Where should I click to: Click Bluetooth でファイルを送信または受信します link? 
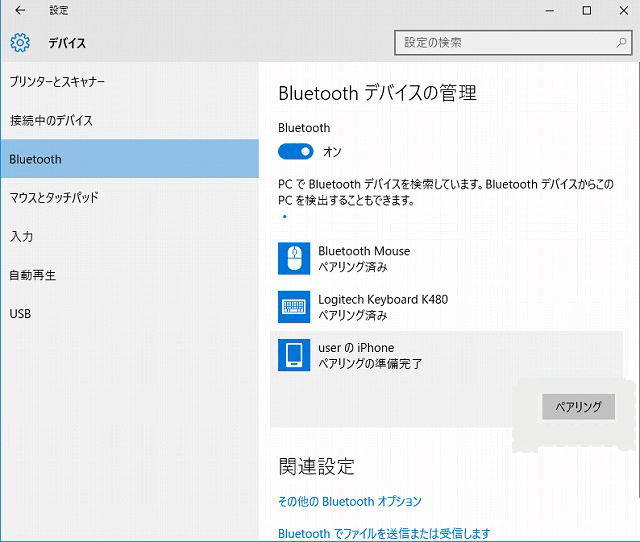(x=384, y=534)
